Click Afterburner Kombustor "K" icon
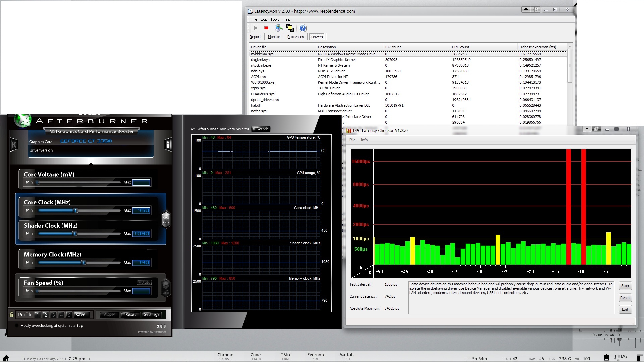Screen dimensions: 644x362 14,145
